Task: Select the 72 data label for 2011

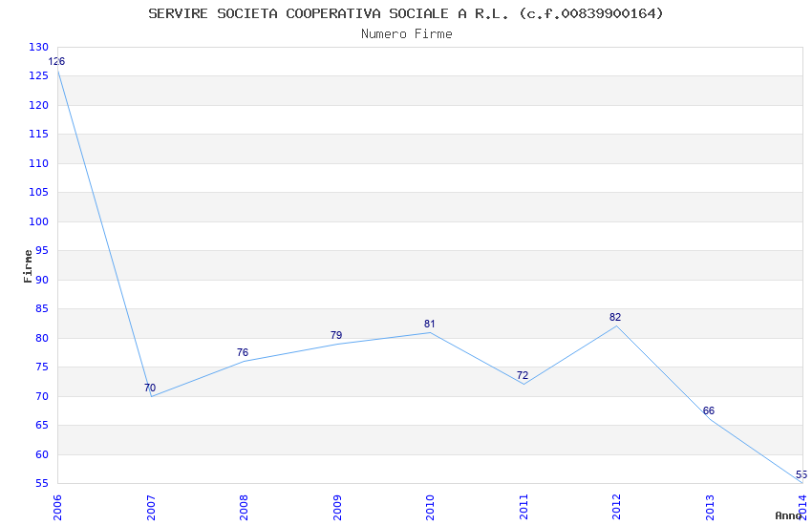Action: (523, 375)
